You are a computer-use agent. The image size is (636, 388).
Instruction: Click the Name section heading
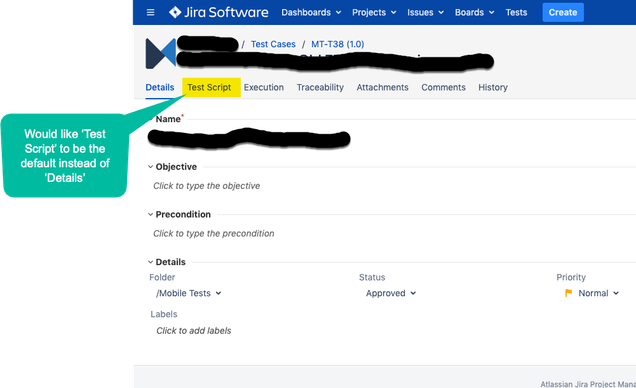pyautogui.click(x=168, y=119)
